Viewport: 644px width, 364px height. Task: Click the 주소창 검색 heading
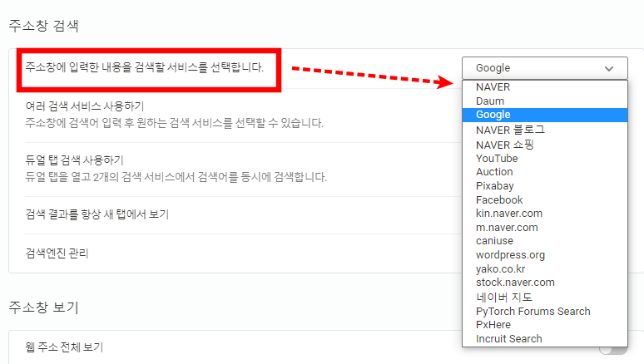coord(43,26)
